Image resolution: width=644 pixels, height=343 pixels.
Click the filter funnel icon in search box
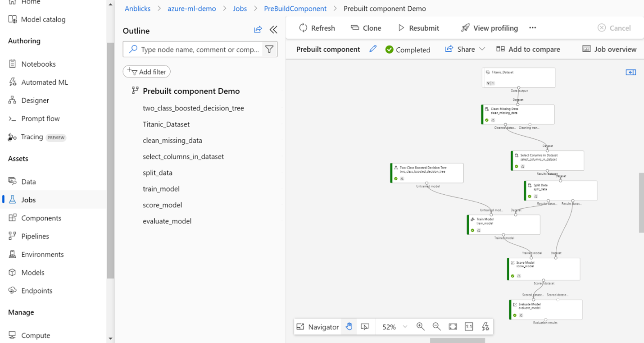click(269, 49)
